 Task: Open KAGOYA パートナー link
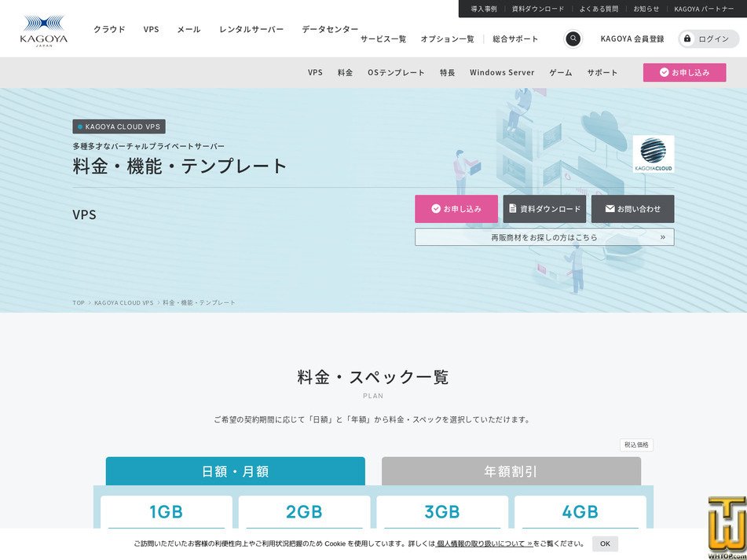(x=704, y=9)
